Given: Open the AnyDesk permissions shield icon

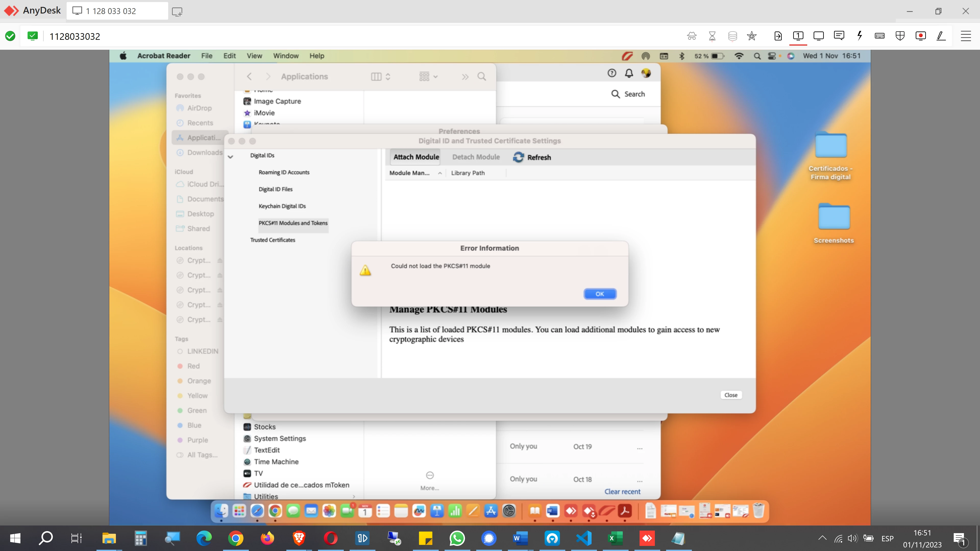Looking at the screenshot, I should (x=900, y=36).
